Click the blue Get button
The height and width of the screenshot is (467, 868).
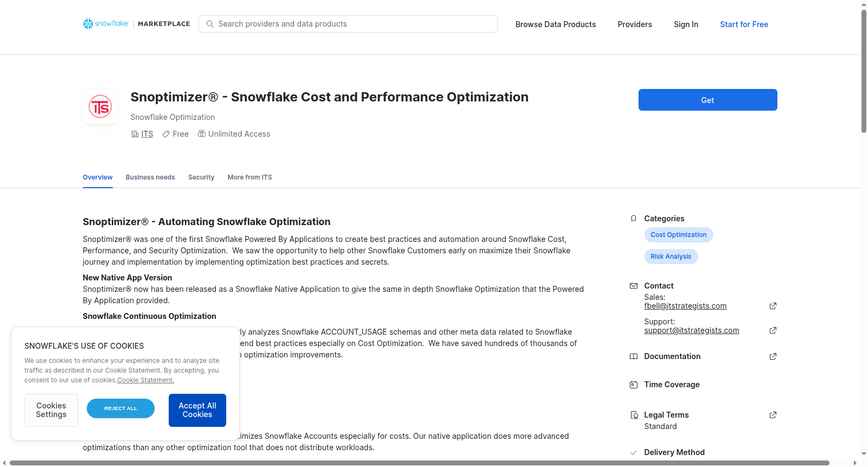click(707, 100)
